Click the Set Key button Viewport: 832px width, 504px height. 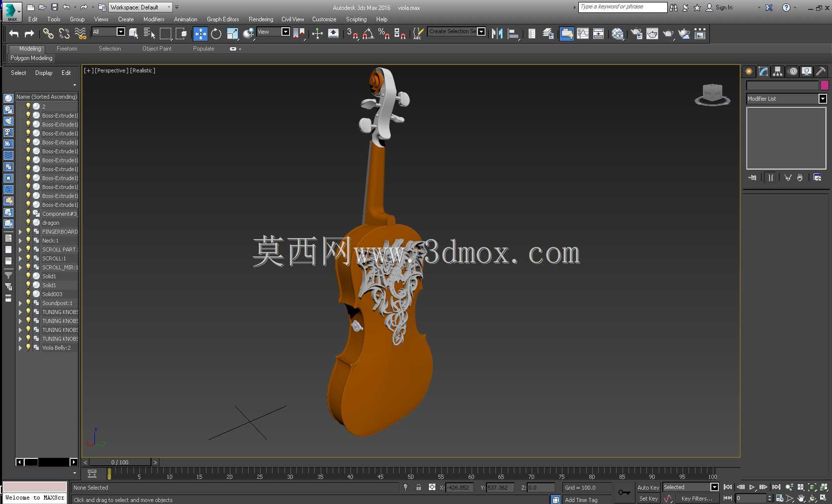(648, 499)
